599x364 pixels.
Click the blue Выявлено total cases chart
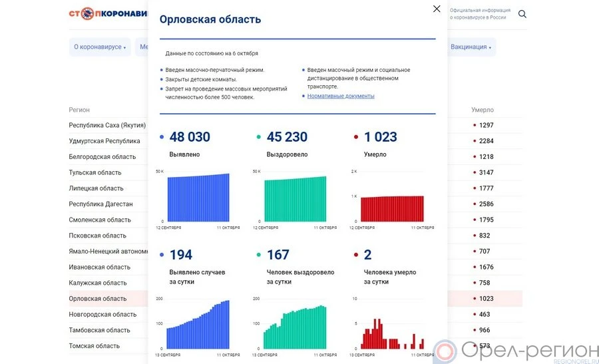[198, 198]
